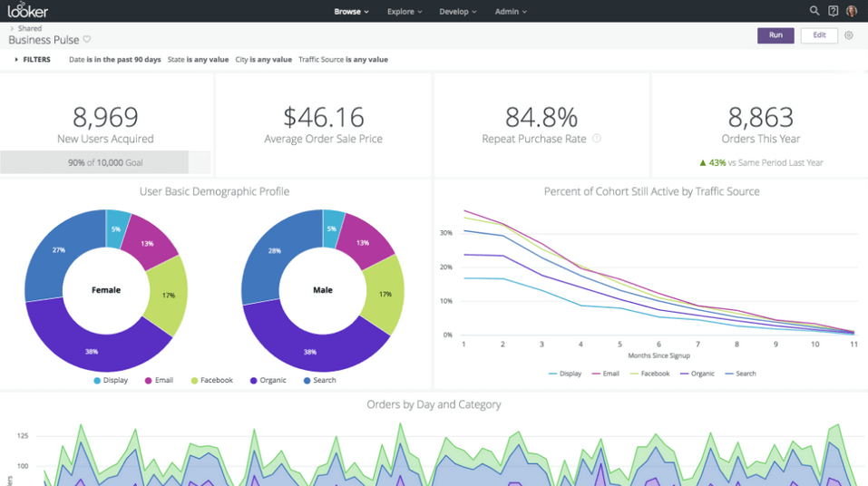This screenshot has width=868, height=486.
Task: Toggle Organic line in cohort legend
Action: click(697, 374)
